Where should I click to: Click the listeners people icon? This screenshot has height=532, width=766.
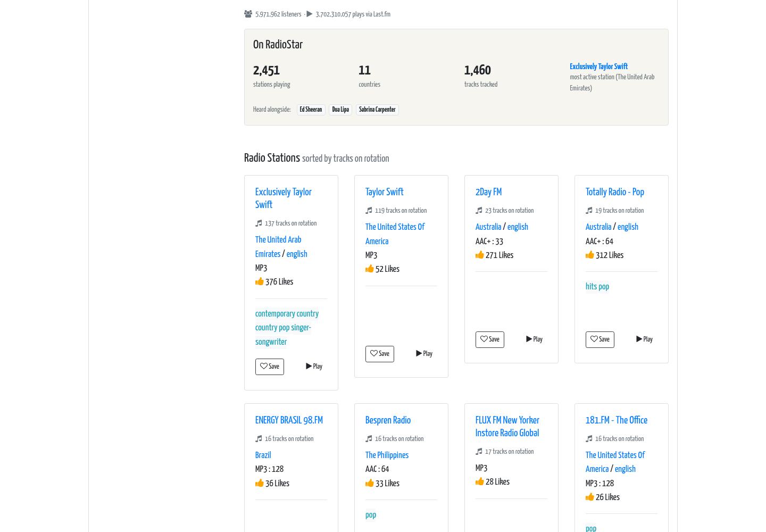click(x=248, y=14)
